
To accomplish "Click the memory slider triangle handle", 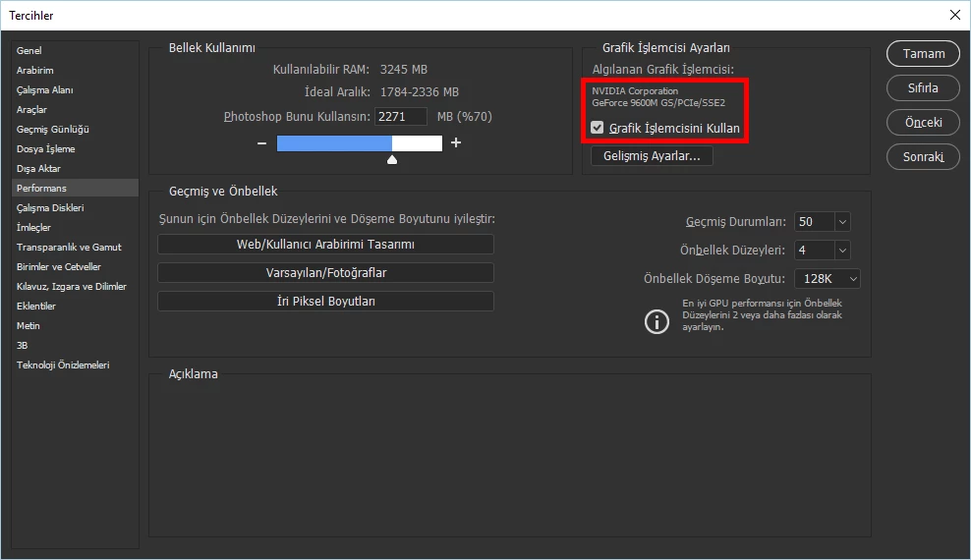I will (392, 159).
